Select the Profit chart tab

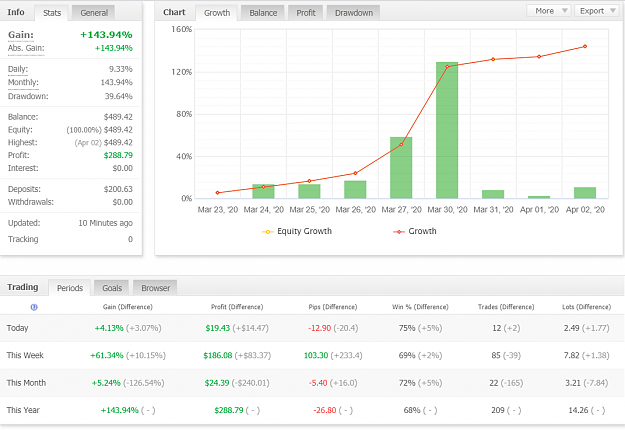tap(306, 13)
